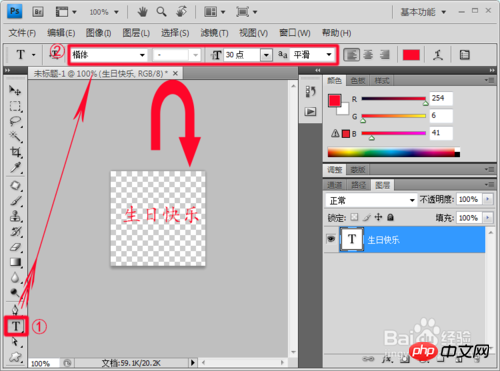Toggle the lock all padlock icon
Screen dimensions: 500x371
coord(390,218)
